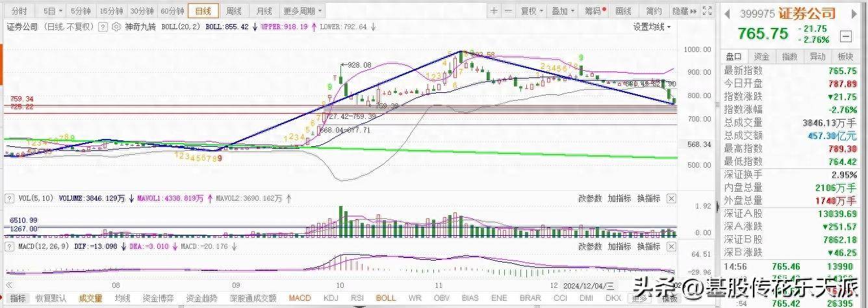Click the collapse box icon beside the 765.75 price
868x308 pixels.
pyautogui.click(x=846, y=36)
